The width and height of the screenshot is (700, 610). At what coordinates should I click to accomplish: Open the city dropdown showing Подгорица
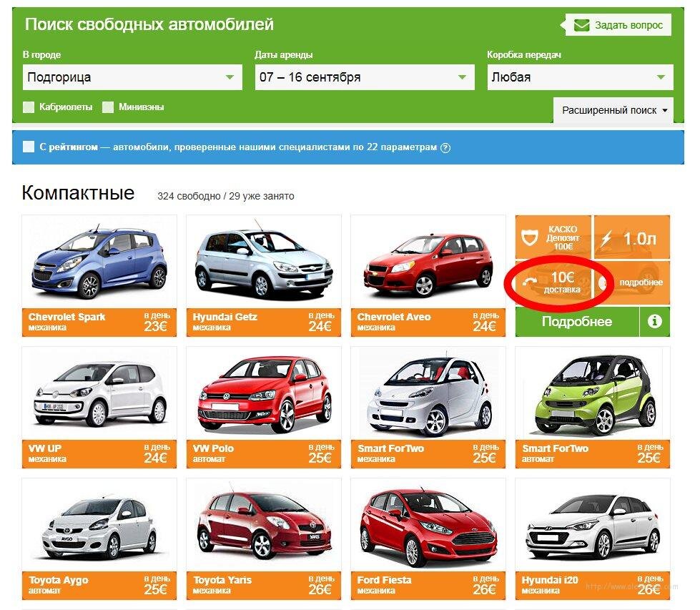[x=132, y=77]
